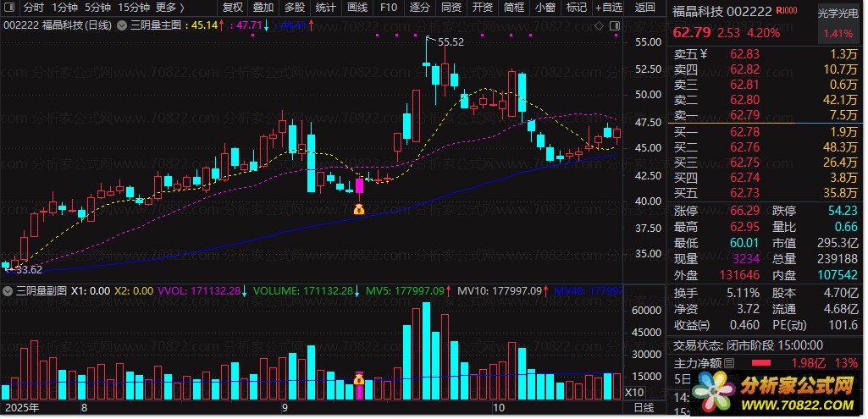
Task: Click the 47.71 magenta indicator value
Action: tap(249, 25)
